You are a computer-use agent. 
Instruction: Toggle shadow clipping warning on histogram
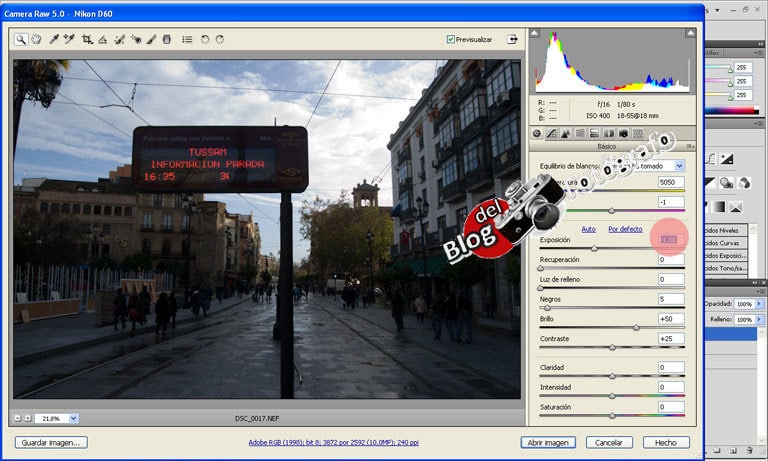pyautogui.click(x=534, y=33)
